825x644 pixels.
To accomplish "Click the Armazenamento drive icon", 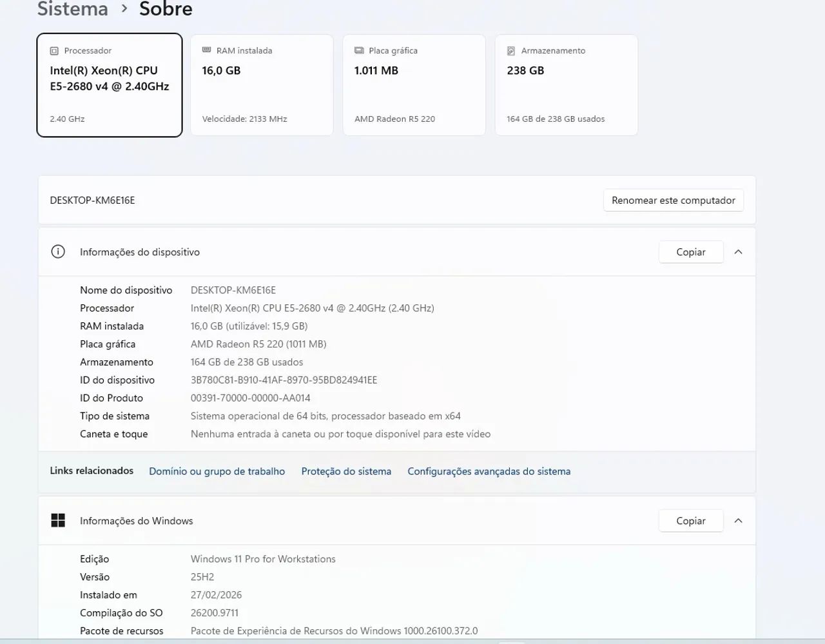I will pos(511,51).
